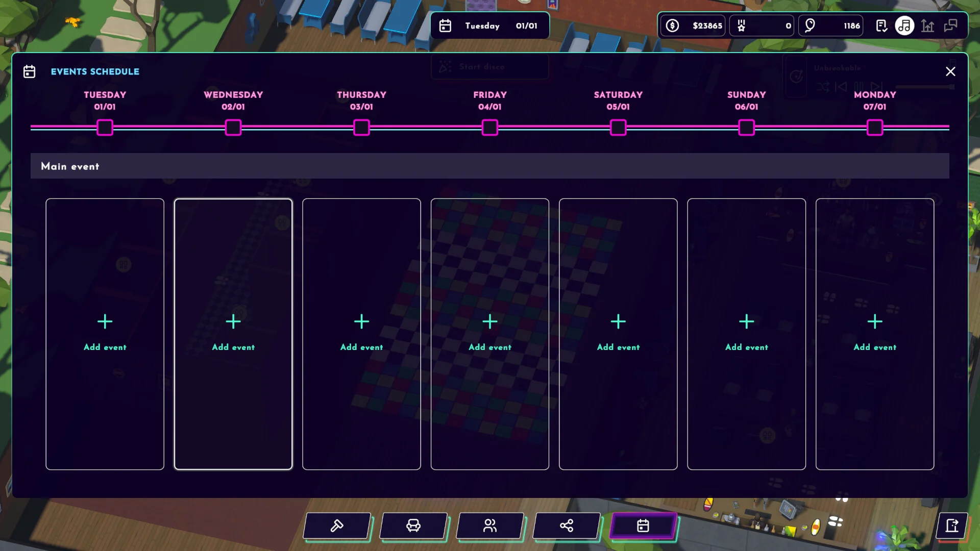Close the Events Schedule window
The height and width of the screenshot is (551, 980).
click(x=950, y=71)
